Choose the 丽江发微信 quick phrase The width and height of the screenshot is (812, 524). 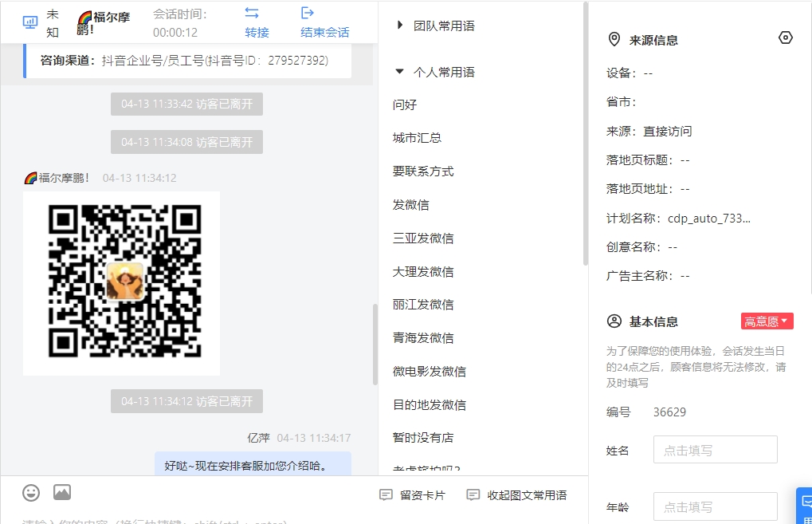point(423,304)
